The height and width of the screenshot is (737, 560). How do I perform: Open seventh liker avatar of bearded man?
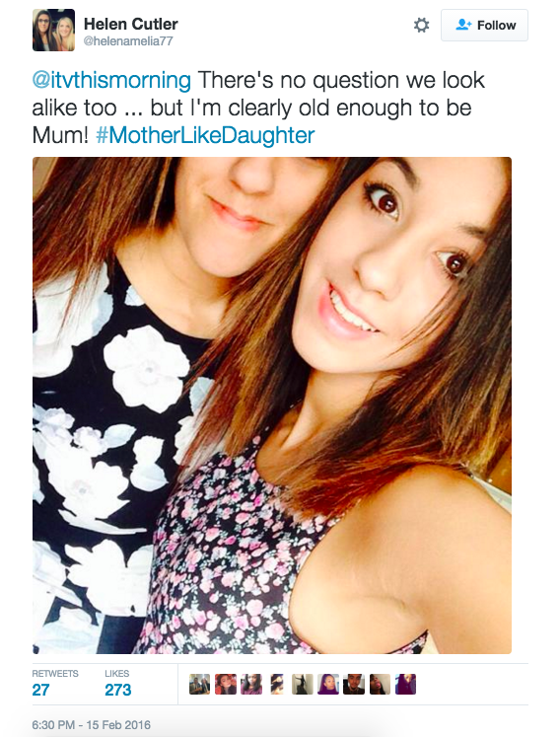[x=354, y=685]
